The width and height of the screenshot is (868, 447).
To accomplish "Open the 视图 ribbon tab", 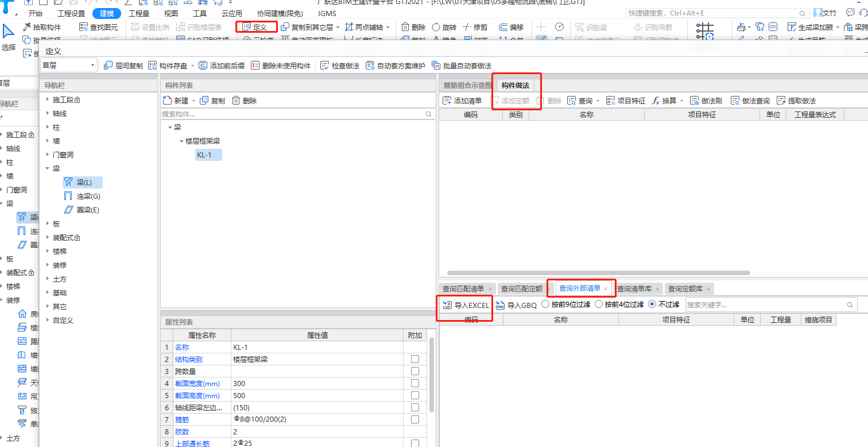I will tap(171, 13).
